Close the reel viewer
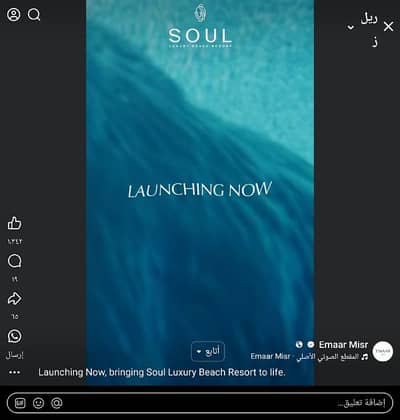Image resolution: width=400 pixels, height=420 pixels. (x=388, y=27)
